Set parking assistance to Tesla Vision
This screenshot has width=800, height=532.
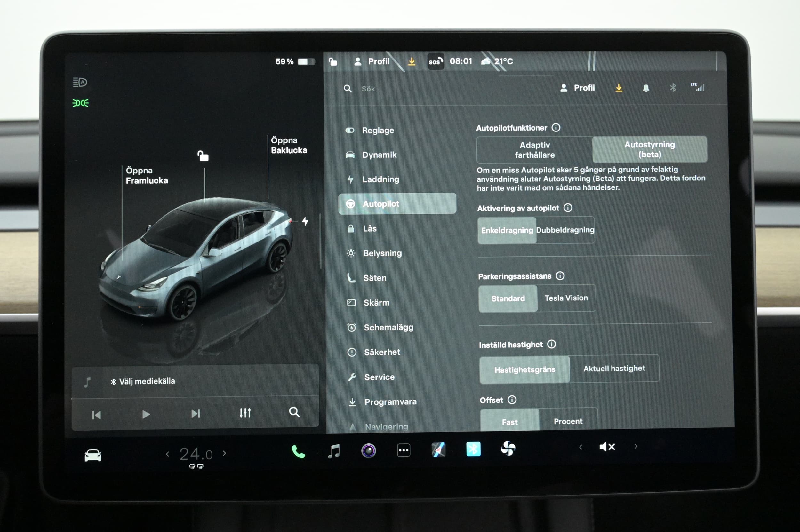pyautogui.click(x=566, y=298)
